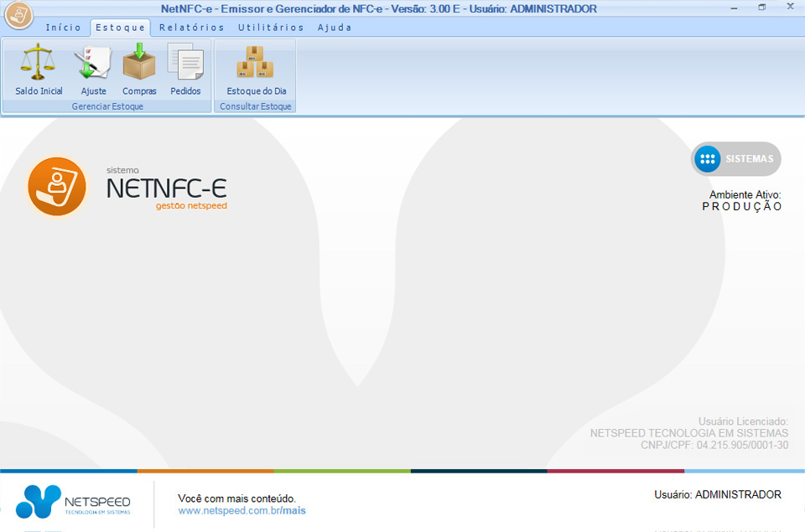Click the PRODUÇÃO environment text
This screenshot has width=805, height=532.
click(742, 207)
